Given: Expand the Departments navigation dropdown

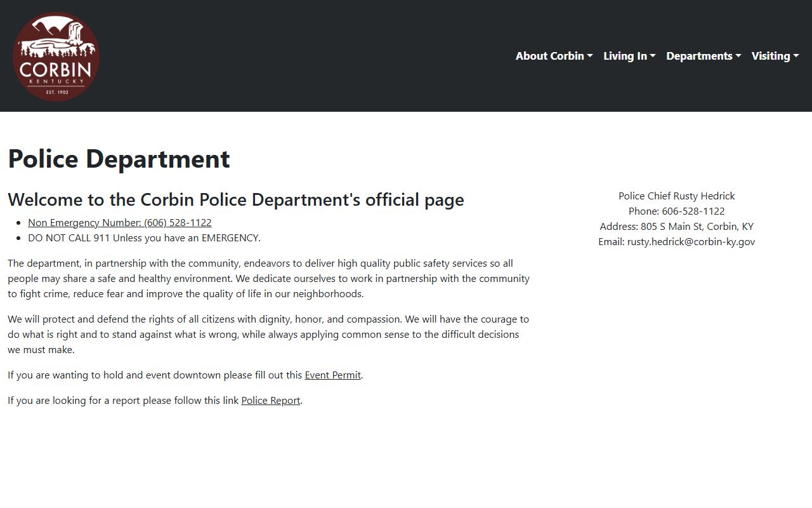Looking at the screenshot, I should [704, 56].
